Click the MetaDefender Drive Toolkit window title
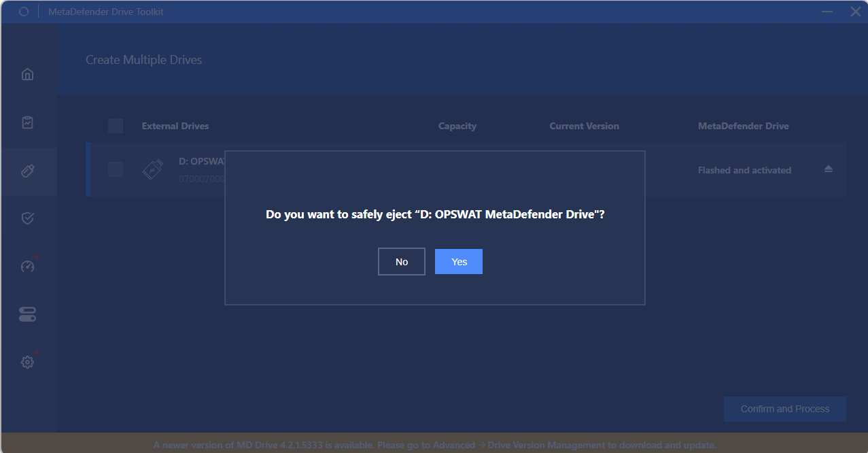 (x=106, y=12)
